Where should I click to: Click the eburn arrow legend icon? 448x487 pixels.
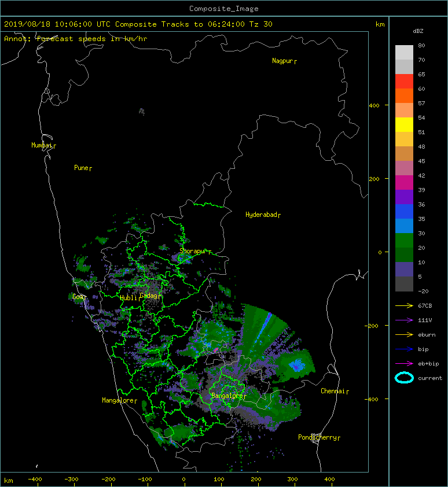pos(404,335)
